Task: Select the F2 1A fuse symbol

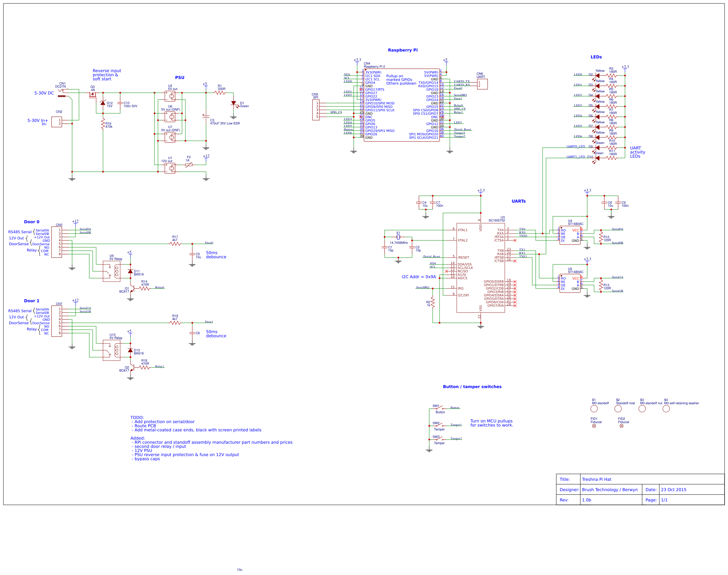Action: 189,165
